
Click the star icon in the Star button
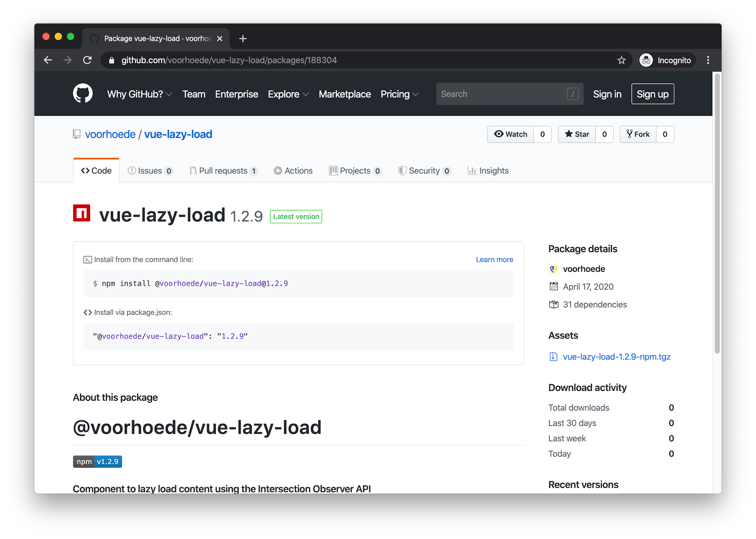[x=569, y=134]
